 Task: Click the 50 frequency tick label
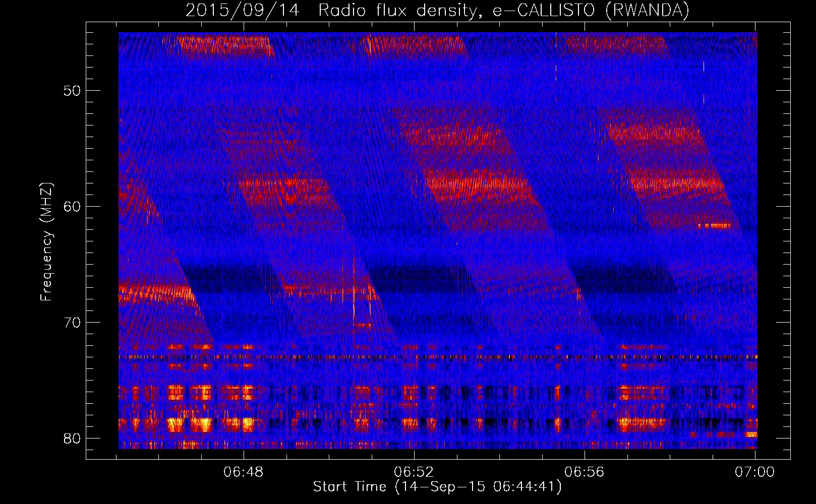73,91
